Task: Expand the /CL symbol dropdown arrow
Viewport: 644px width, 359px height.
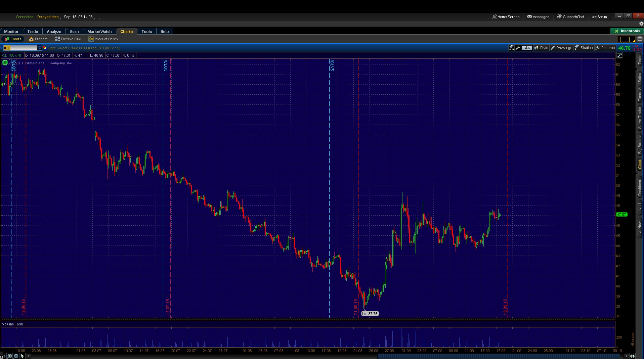Action: point(39,48)
